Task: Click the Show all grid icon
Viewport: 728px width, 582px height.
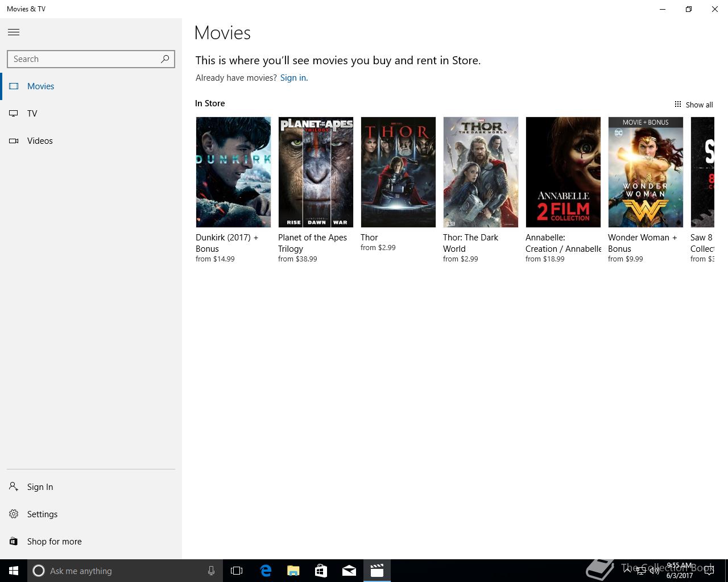Action: coord(678,104)
